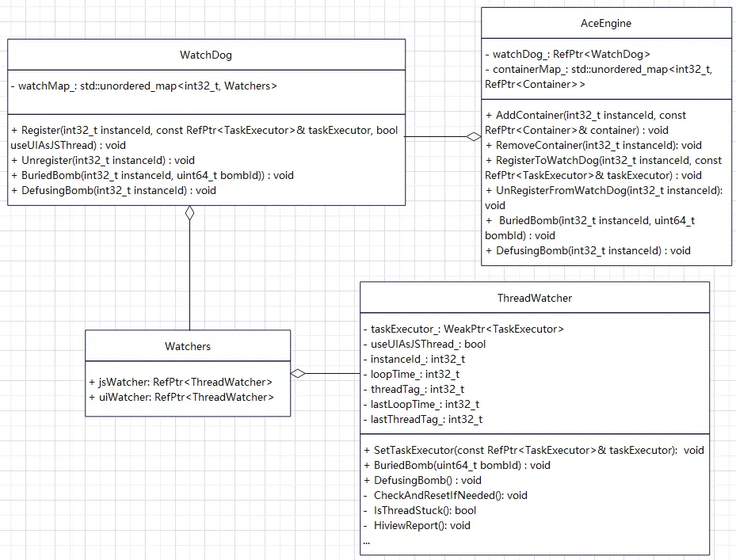Click lastThreadTag_ attribute in ThreadWatcher
The height and width of the screenshot is (560, 736).
(422, 419)
